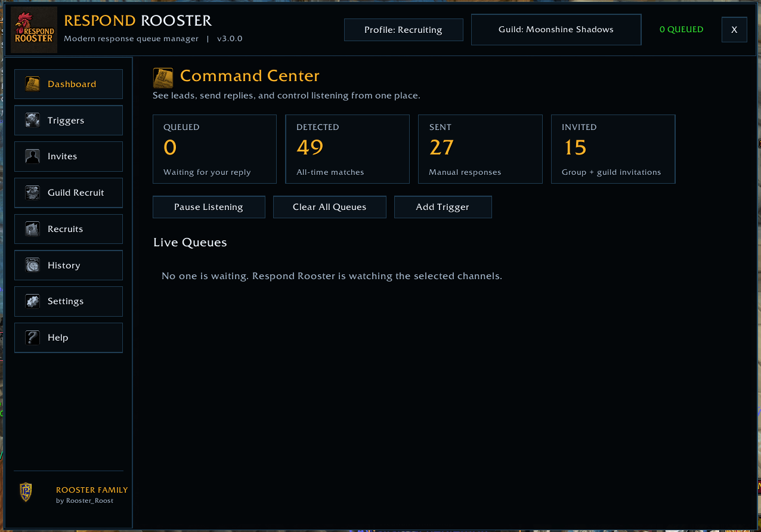Click the 0 QUEUED status indicator

click(681, 29)
